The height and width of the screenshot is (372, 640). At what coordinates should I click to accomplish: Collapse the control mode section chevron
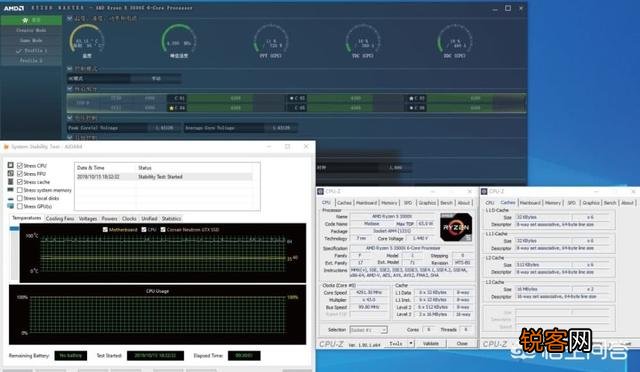click(x=70, y=69)
